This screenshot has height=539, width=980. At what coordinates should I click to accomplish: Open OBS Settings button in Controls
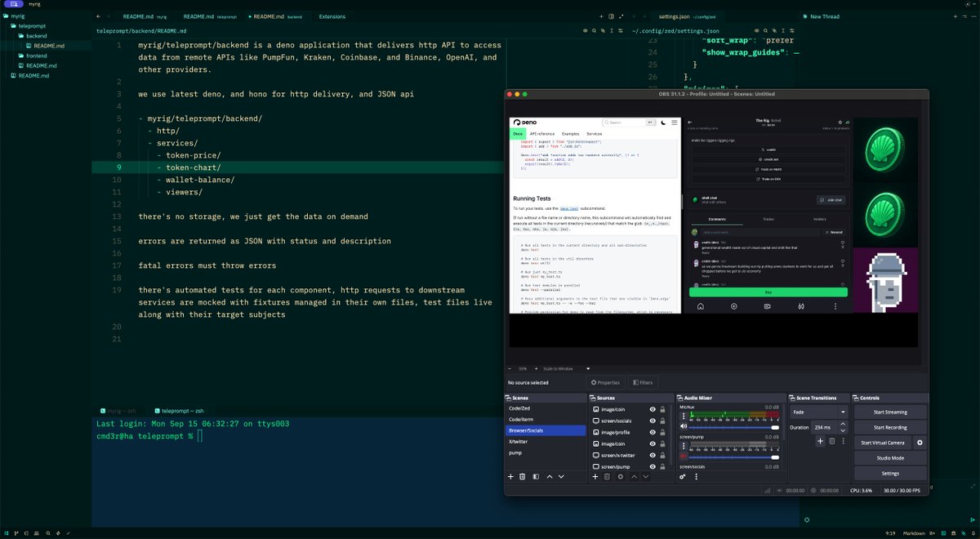point(890,474)
